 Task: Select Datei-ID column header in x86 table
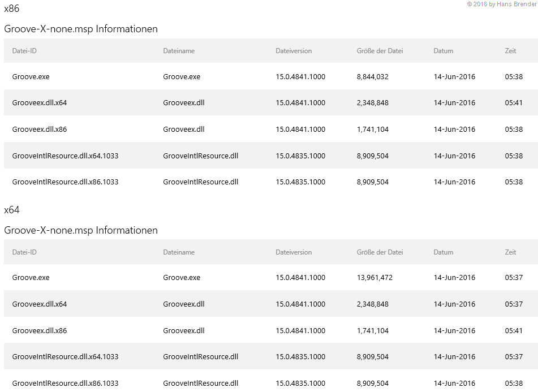pos(24,51)
